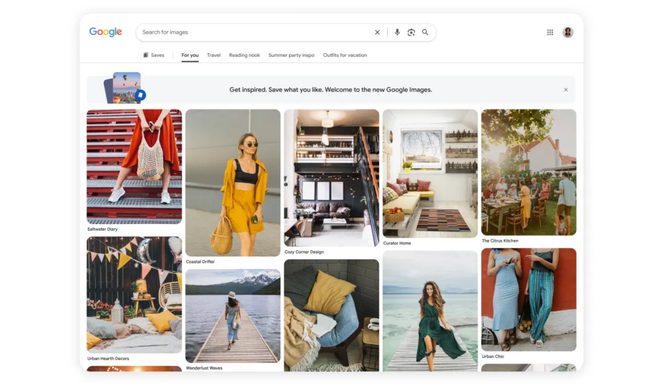Open Outfits for vacation tab
The height and width of the screenshot is (390, 650).
coord(345,55)
